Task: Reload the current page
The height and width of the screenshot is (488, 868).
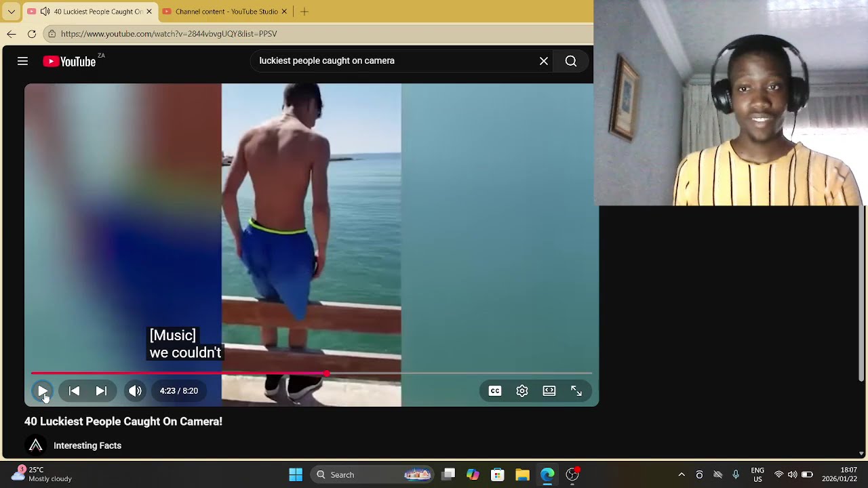Action: click(x=32, y=34)
